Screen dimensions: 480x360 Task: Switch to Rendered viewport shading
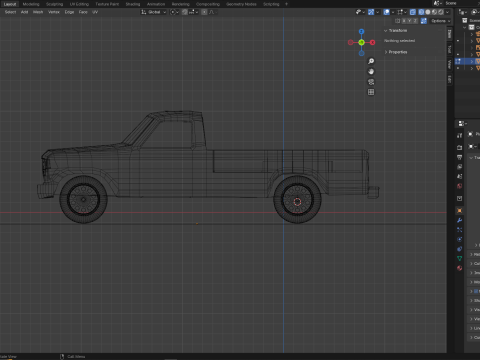click(x=441, y=12)
